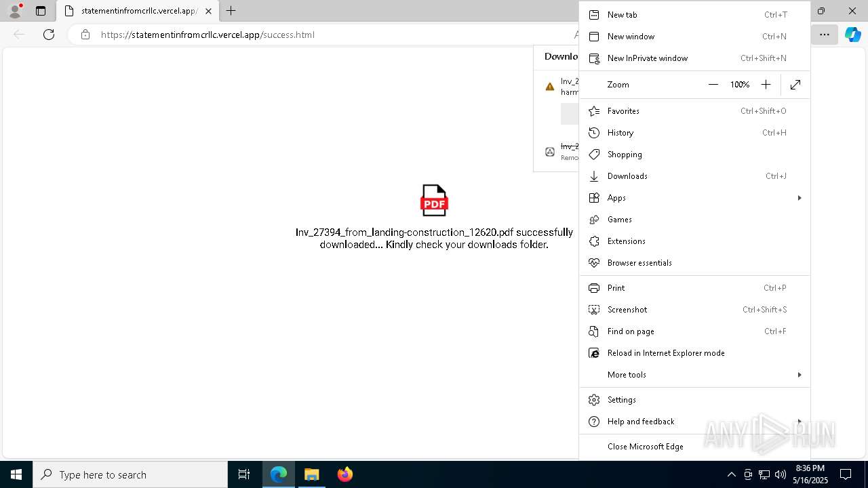Open New InPrivate window

tap(694, 58)
